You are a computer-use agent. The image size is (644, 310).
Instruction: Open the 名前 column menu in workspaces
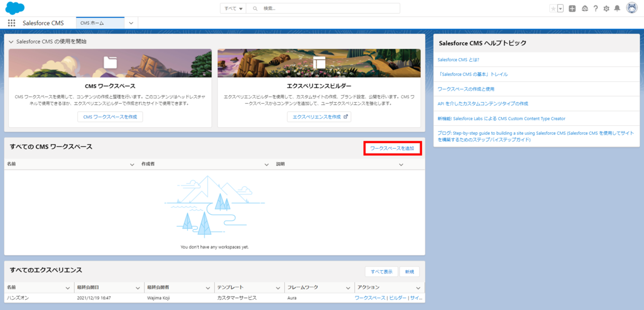[x=132, y=164]
